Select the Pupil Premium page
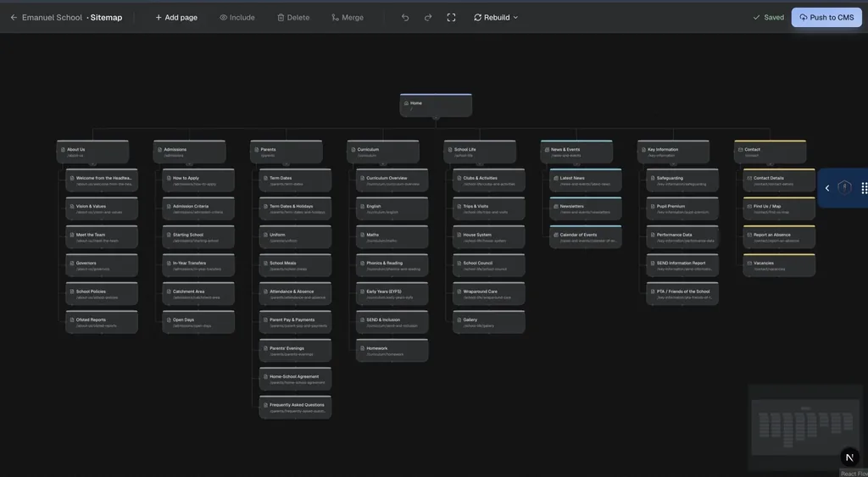The image size is (868, 477). 682,208
